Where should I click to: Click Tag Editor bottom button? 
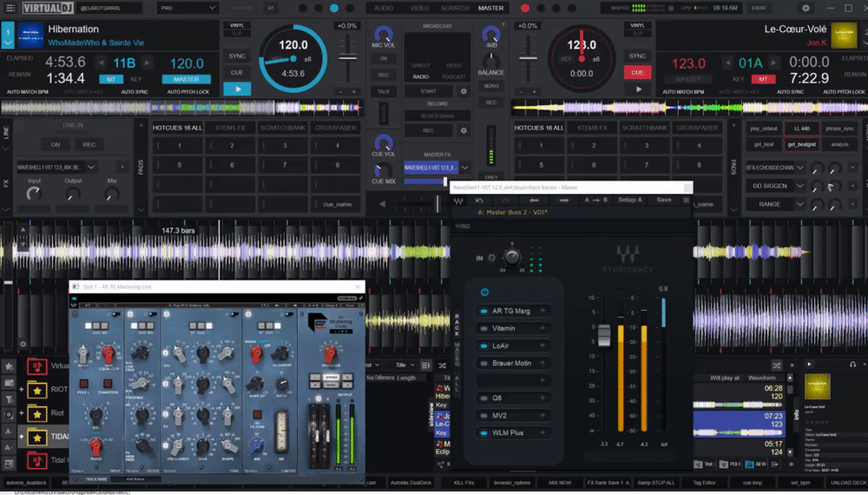pos(704,483)
